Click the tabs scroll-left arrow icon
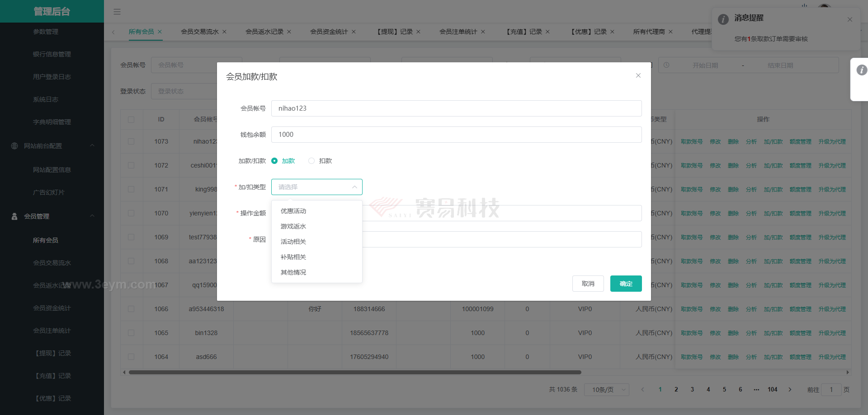The width and height of the screenshot is (868, 415). click(x=113, y=32)
